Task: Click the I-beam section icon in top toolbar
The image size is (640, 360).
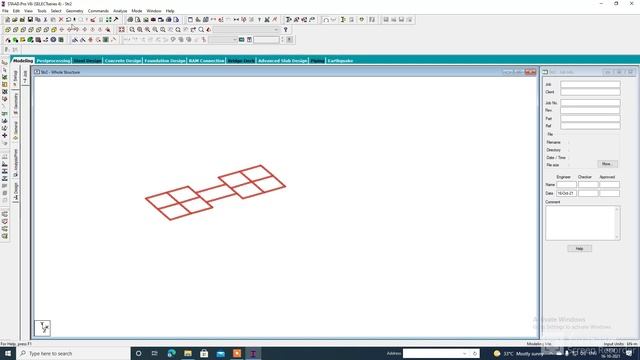Action: (343, 20)
